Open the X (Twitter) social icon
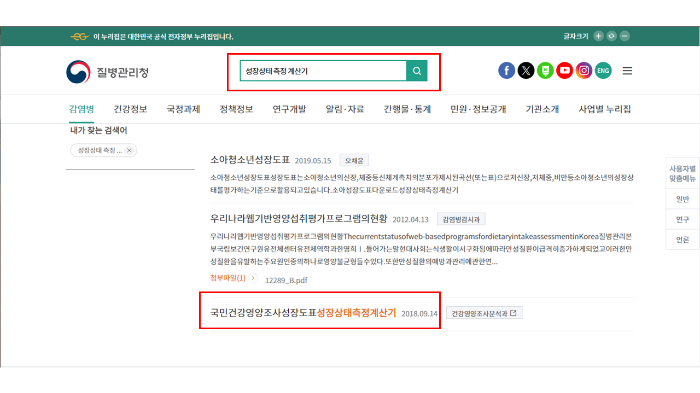Screen dimensions: 700x393 (526, 71)
